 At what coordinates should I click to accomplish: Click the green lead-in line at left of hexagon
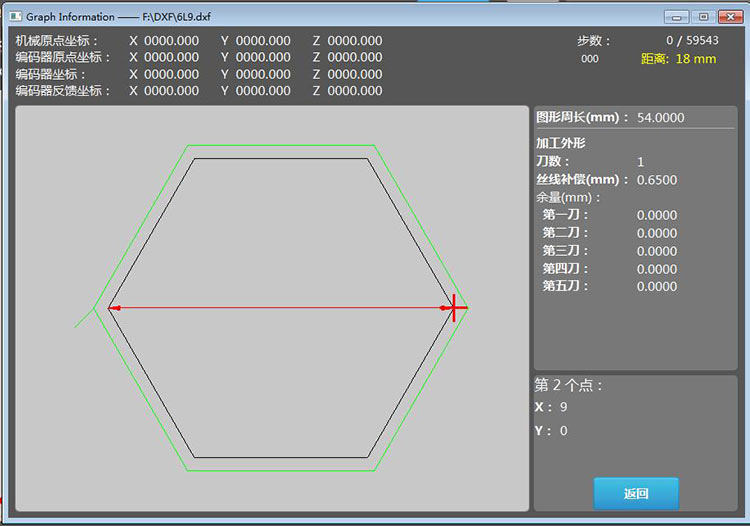click(x=84, y=318)
